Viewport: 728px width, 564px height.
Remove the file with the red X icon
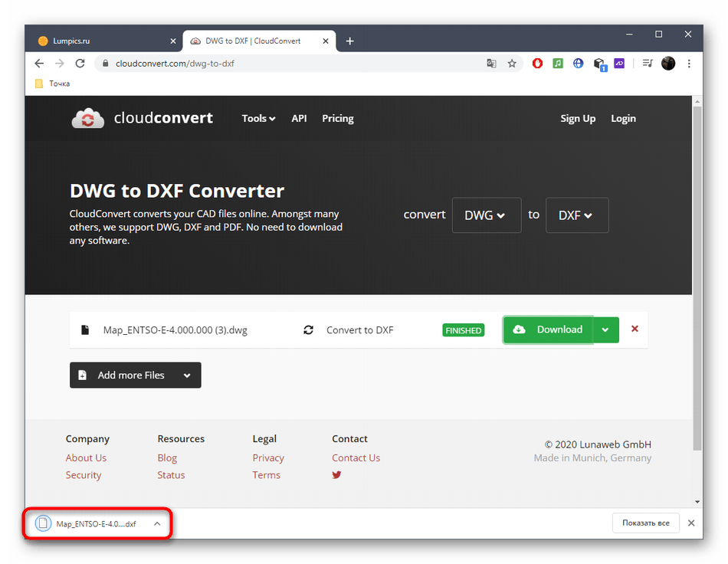pos(635,329)
